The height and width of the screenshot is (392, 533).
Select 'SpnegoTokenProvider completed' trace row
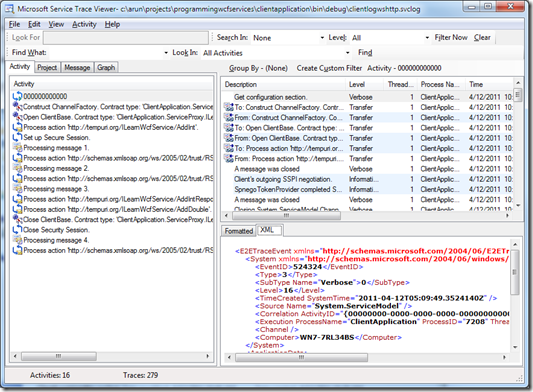point(367,189)
